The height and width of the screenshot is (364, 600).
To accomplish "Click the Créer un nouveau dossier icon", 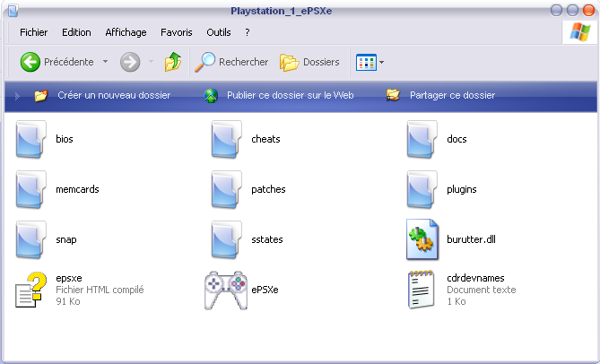I will 41,95.
